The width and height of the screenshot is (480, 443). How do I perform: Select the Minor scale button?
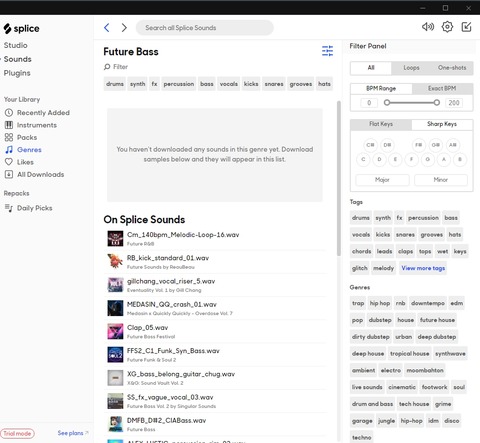[441, 180]
